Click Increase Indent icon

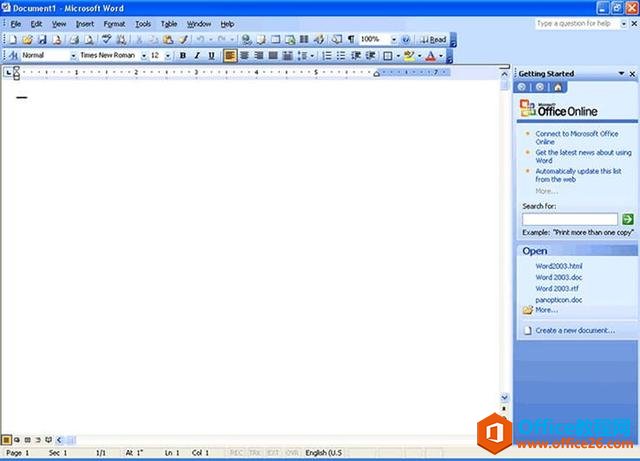point(371,56)
